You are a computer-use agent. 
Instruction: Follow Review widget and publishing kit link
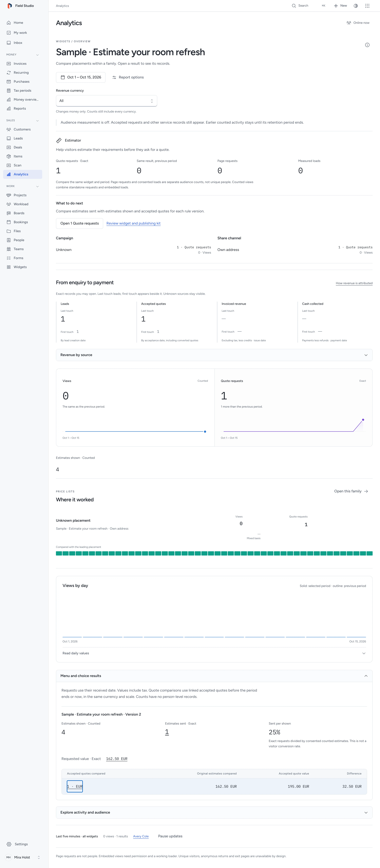(x=133, y=223)
